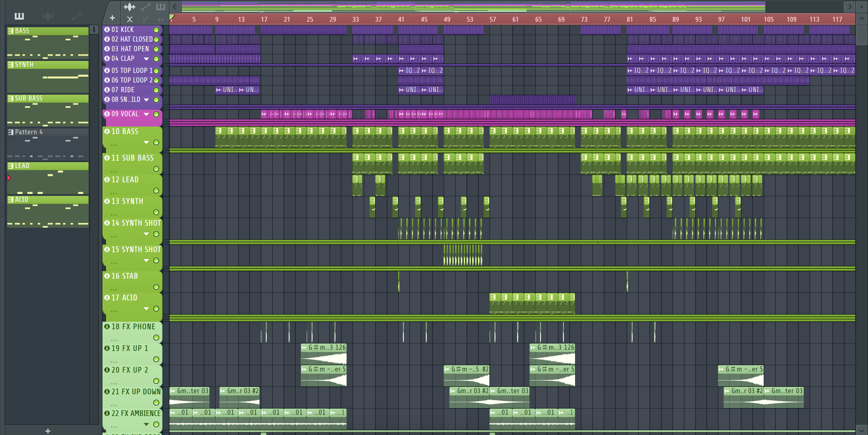868x435 pixels.
Task: Click the SYNTH pattern icon in picker
Action: [11, 65]
